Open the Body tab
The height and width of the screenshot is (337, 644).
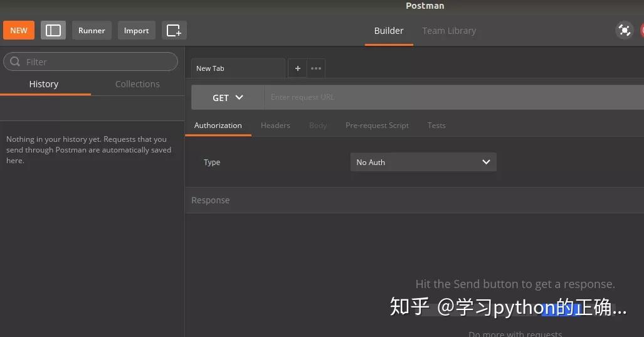(318, 126)
